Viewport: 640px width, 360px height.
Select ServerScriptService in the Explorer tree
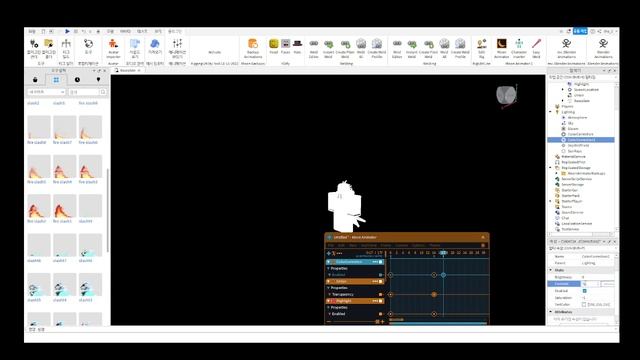click(x=576, y=179)
